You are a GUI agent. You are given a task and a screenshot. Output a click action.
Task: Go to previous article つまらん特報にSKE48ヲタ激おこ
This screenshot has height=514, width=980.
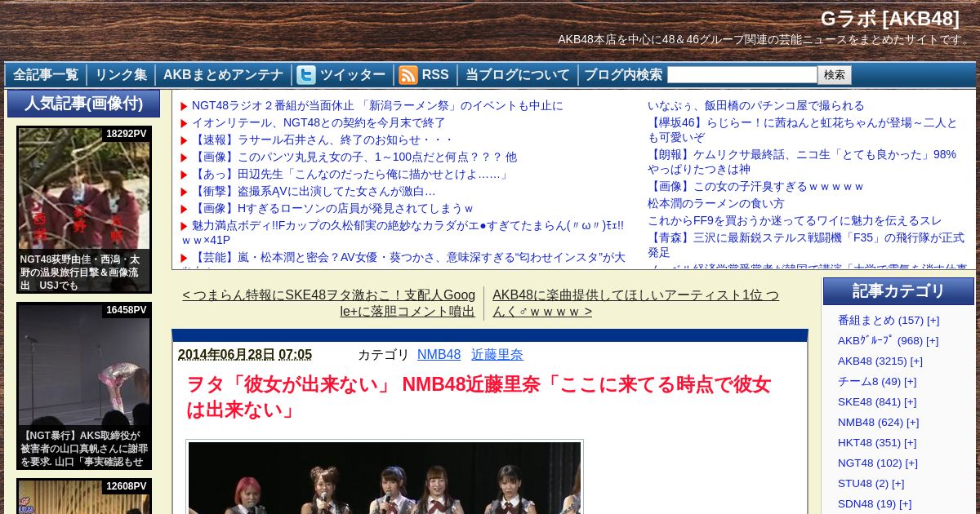pyautogui.click(x=328, y=303)
